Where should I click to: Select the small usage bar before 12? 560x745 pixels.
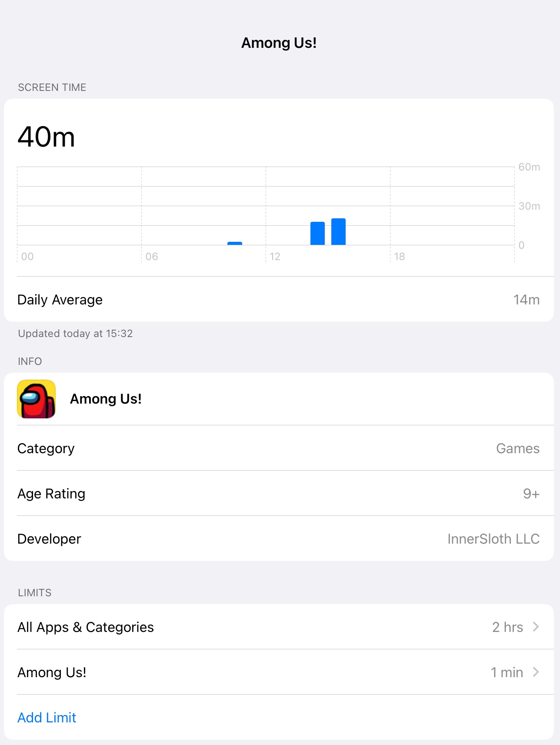coord(235,244)
